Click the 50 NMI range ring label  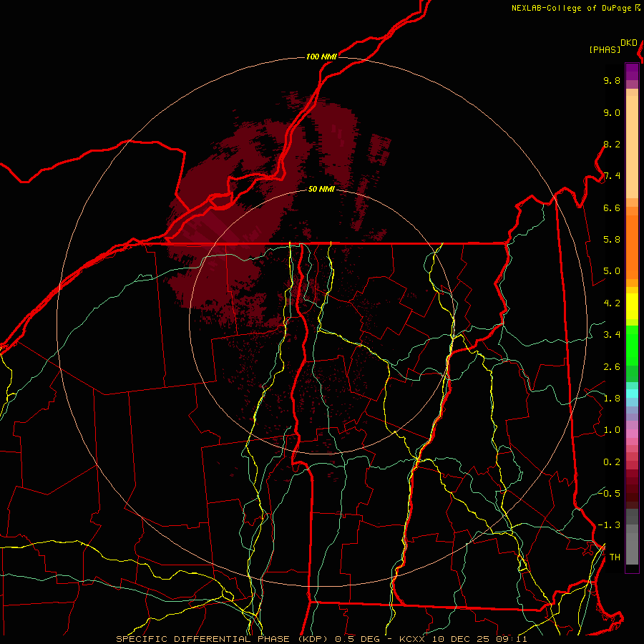[321, 189]
